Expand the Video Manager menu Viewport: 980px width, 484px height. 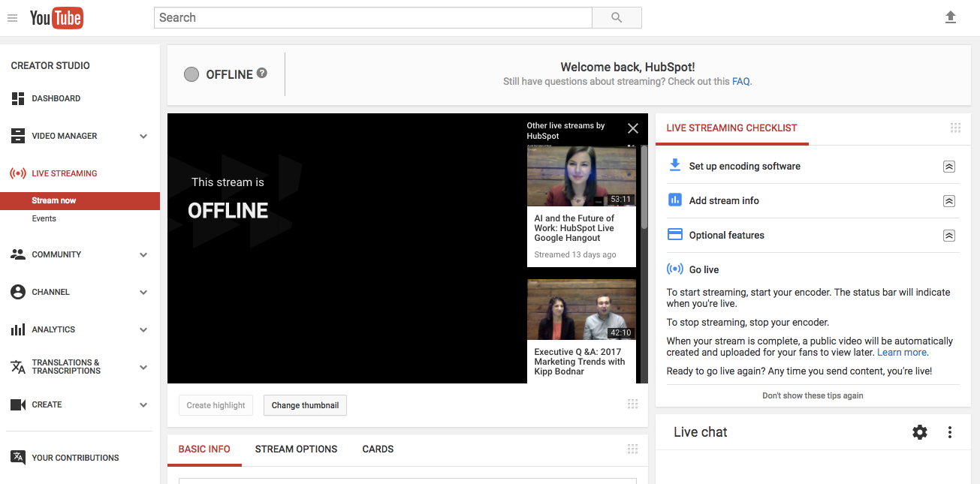click(x=143, y=137)
